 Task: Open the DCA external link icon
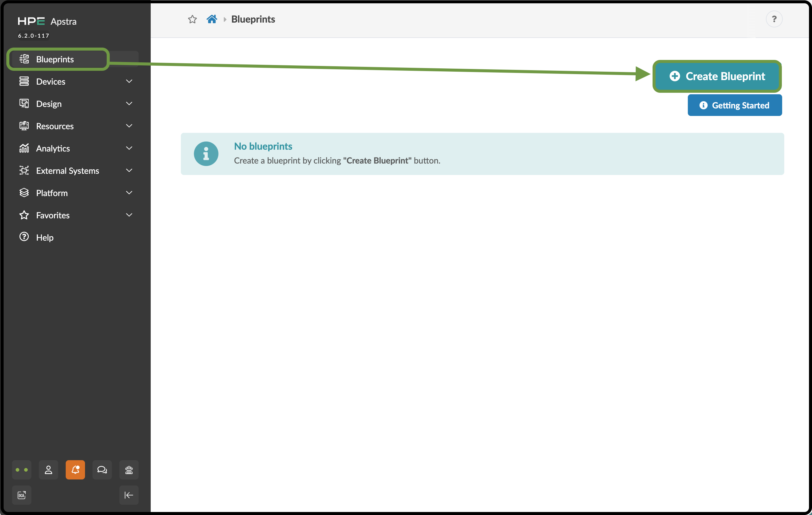click(22, 495)
